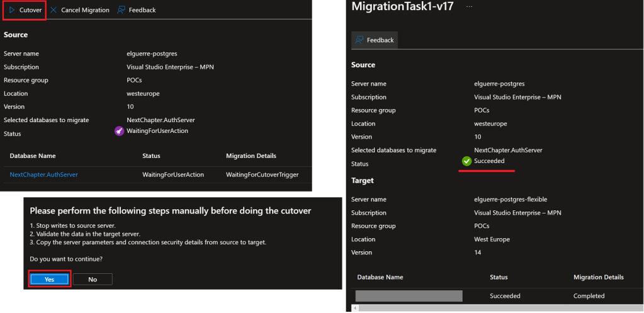Click the elguerre-postgres-flexible target server name
Viewport: 644px width, 313px height.
(x=511, y=199)
